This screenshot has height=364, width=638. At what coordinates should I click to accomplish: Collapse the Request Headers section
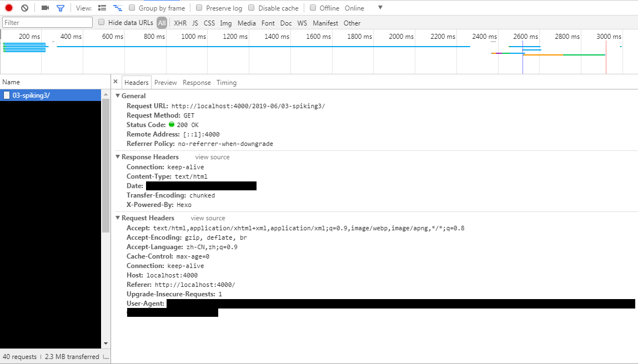point(118,218)
